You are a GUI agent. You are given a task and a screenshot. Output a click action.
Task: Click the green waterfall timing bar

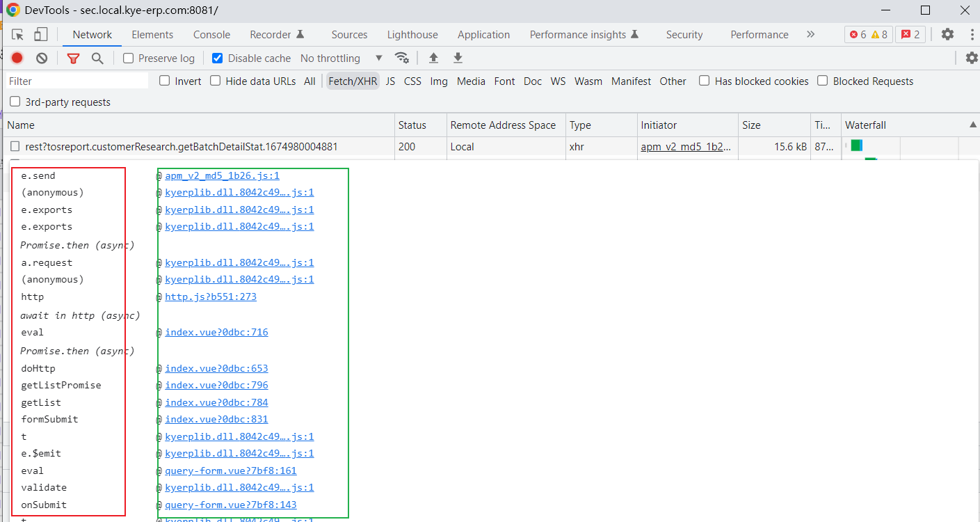pos(856,146)
